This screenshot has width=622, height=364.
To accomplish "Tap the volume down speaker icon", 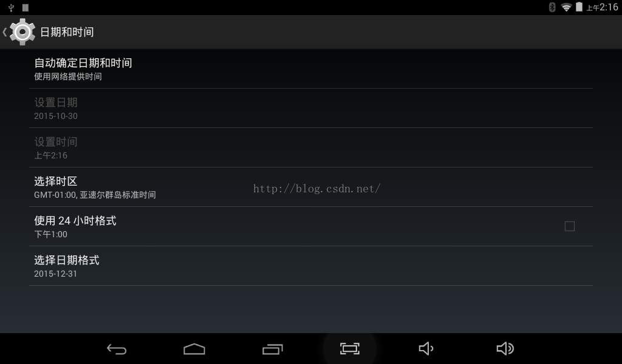I will [x=426, y=349].
